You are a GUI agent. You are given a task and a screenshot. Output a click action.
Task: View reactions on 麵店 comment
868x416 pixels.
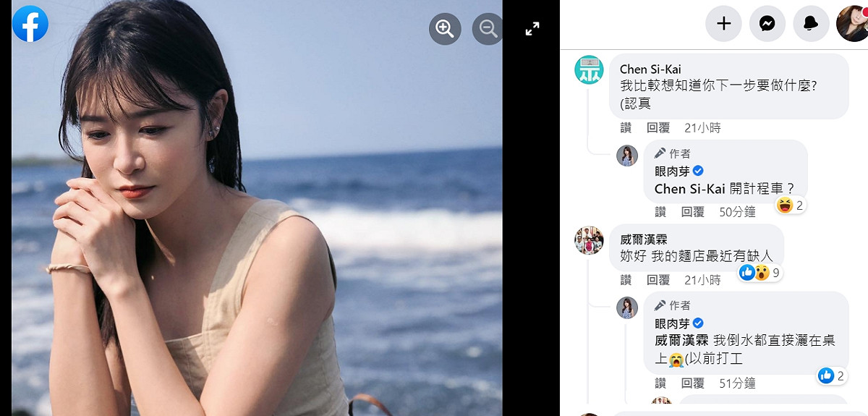759,273
